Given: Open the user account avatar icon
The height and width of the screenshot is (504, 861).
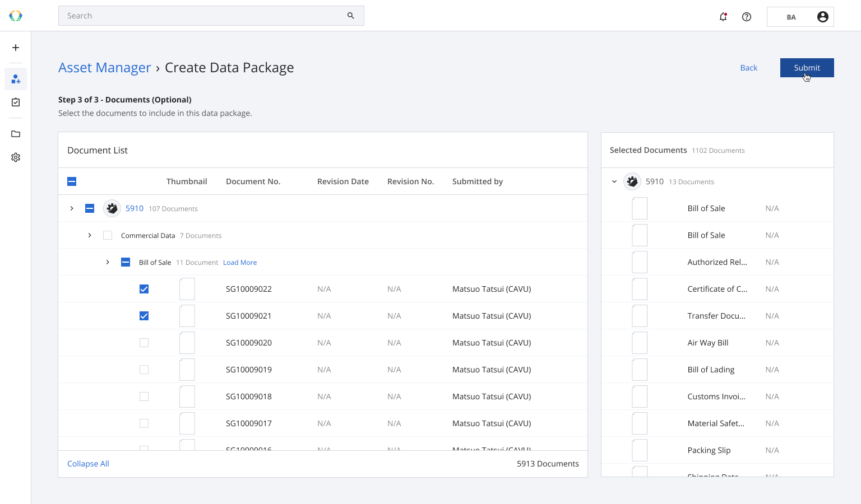Looking at the screenshot, I should click(x=823, y=17).
